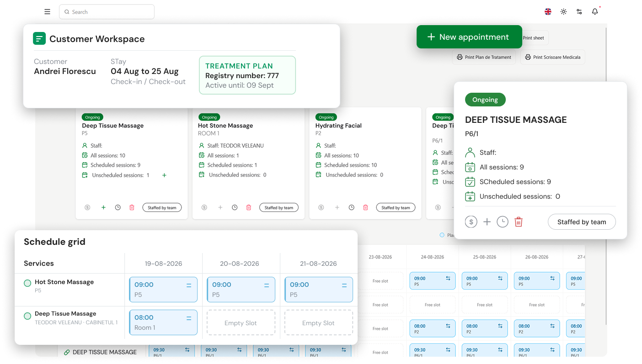Click the Empty Slot under 21-08-2026

click(319, 323)
